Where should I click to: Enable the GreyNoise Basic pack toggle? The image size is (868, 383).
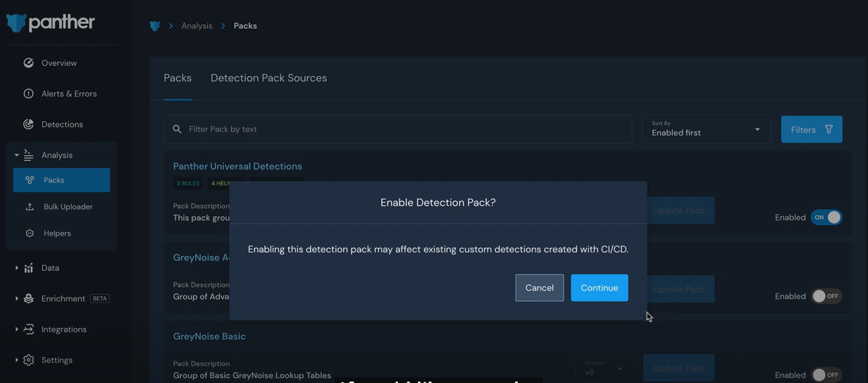click(826, 375)
